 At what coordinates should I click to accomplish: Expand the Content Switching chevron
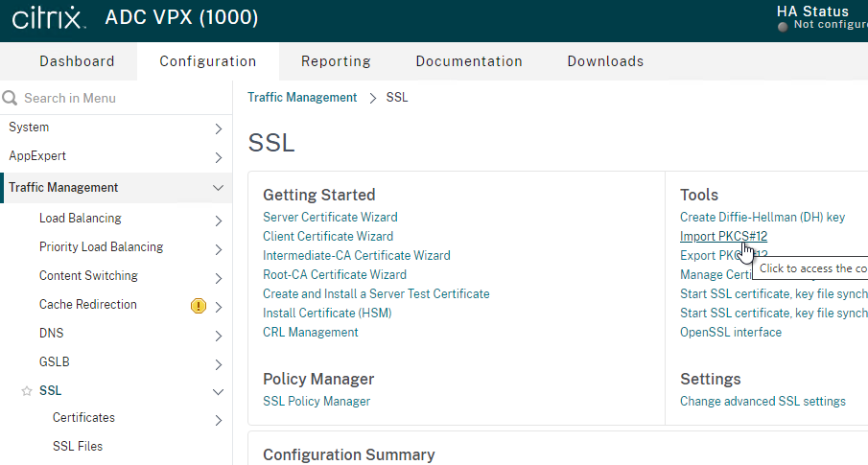click(x=218, y=278)
